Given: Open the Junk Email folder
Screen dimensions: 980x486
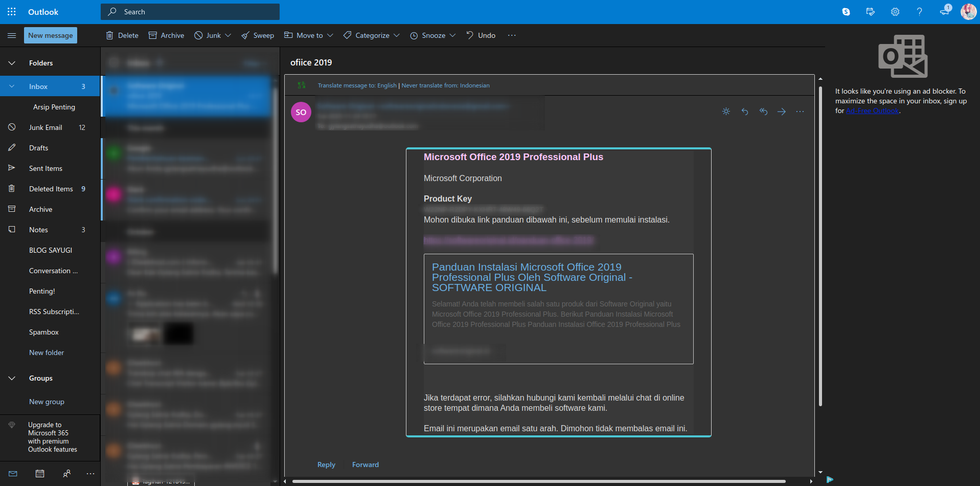Looking at the screenshot, I should [x=50, y=127].
